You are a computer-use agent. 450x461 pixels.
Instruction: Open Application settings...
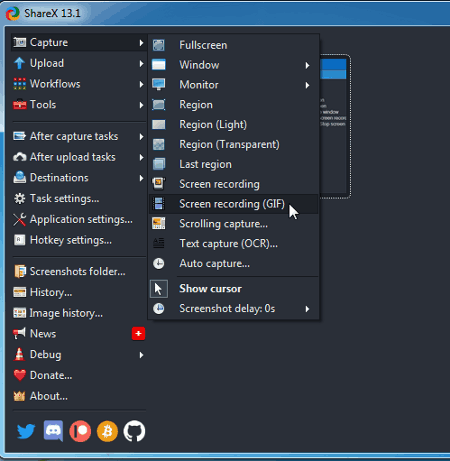(x=78, y=219)
